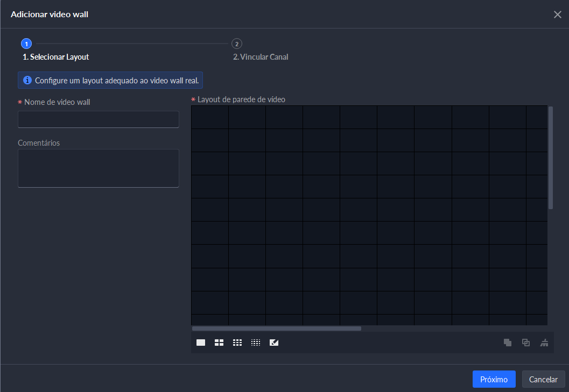Click the split screens icon
Screen dimensions: 569x392
pos(526,343)
